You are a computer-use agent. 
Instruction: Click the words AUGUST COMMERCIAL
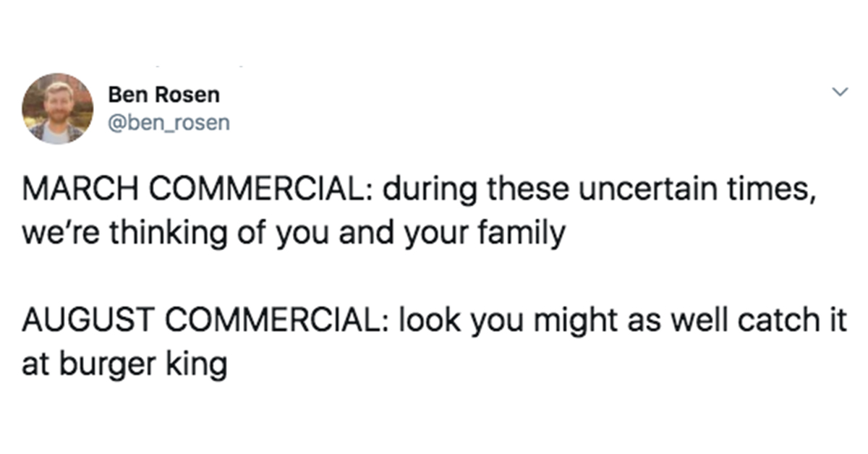click(x=201, y=322)
